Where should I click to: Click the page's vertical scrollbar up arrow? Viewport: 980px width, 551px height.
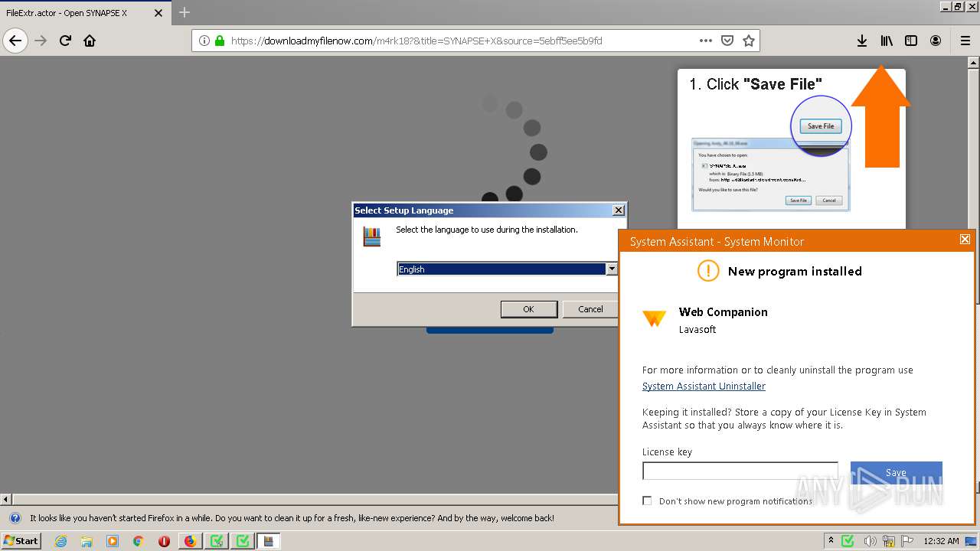[974, 62]
